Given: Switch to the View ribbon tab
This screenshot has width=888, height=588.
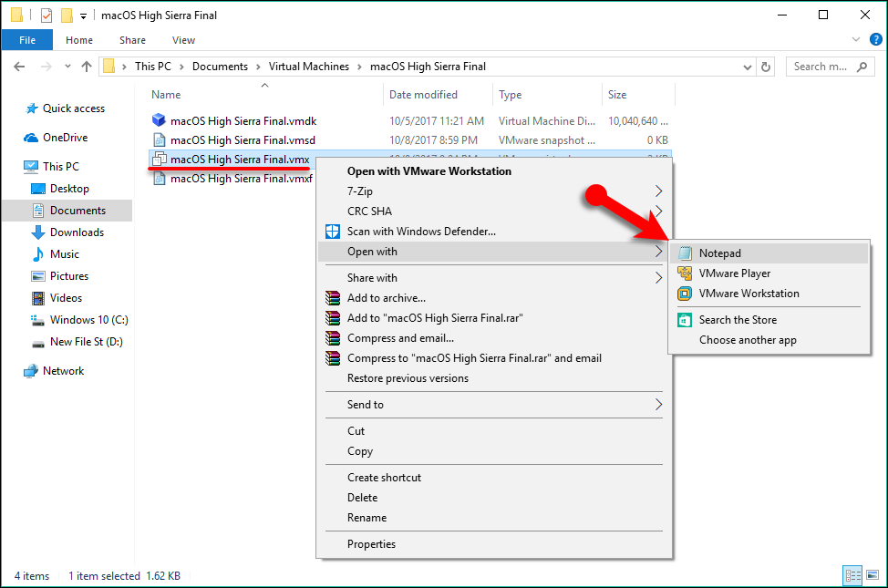Looking at the screenshot, I should (x=183, y=40).
